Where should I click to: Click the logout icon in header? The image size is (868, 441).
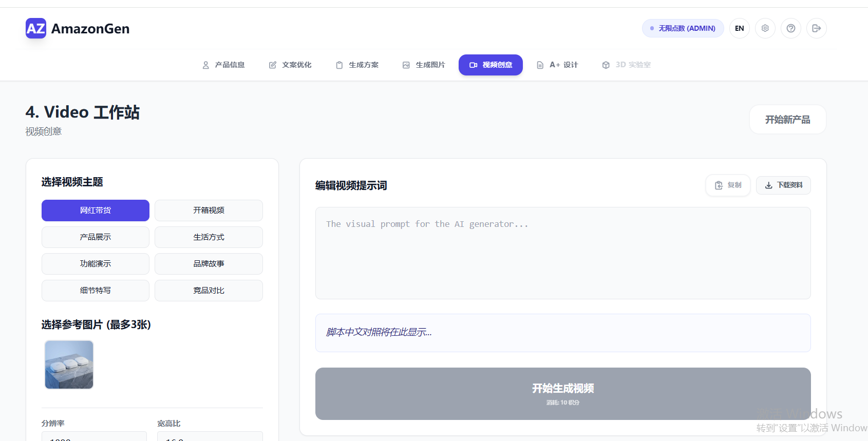(816, 28)
